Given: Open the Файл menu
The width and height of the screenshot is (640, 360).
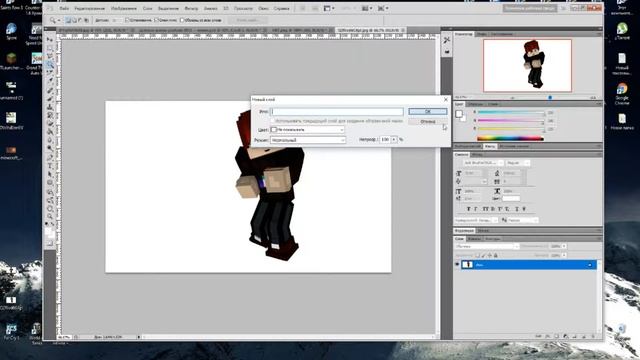Looking at the screenshot, I should click(x=64, y=8).
